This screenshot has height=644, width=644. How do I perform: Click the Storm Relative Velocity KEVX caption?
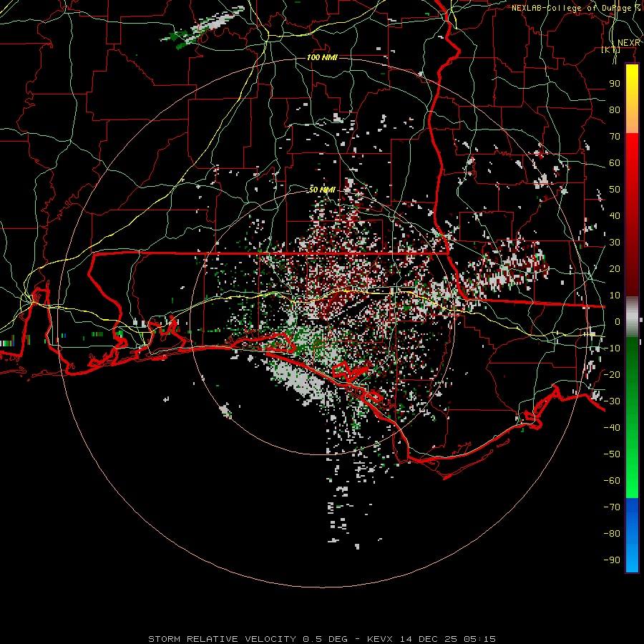(x=322, y=639)
